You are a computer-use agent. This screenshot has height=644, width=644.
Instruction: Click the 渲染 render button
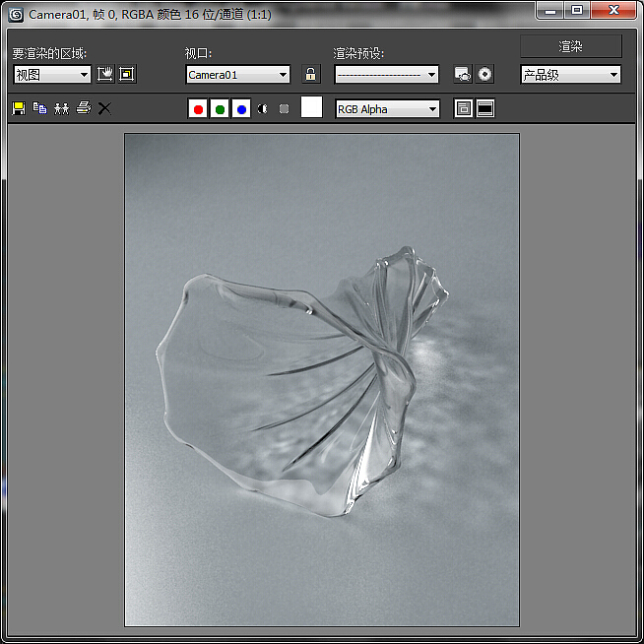tap(571, 46)
